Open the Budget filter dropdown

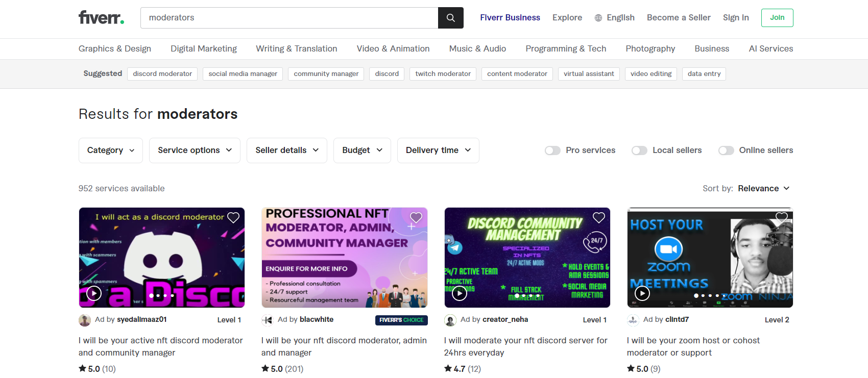point(362,150)
